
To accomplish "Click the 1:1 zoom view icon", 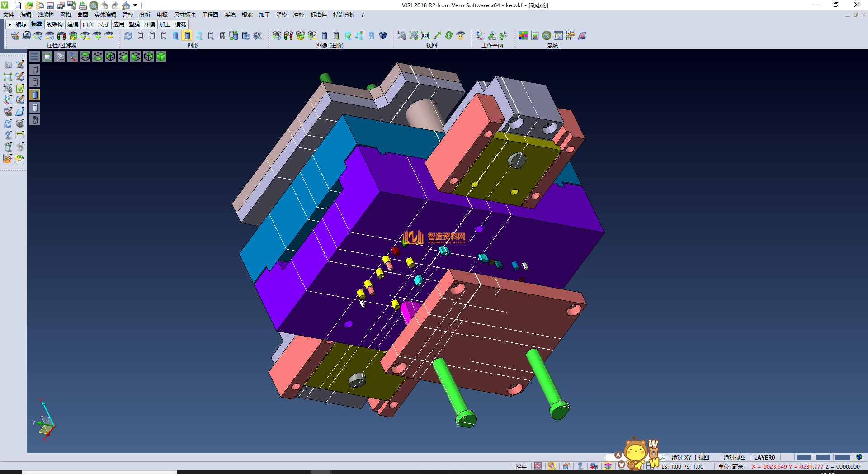I will tap(425, 35).
